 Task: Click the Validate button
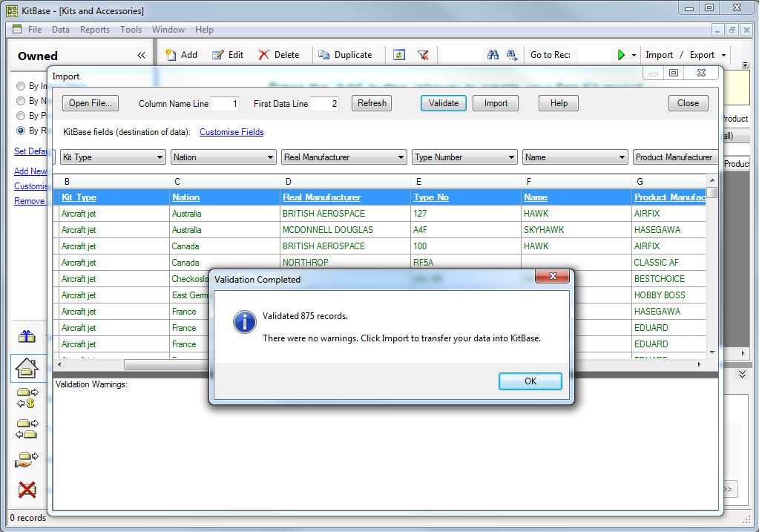pos(444,103)
